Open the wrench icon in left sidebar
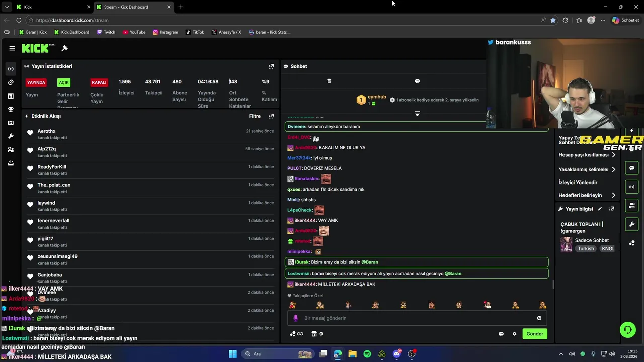The width and height of the screenshot is (644, 362). coord(11,136)
